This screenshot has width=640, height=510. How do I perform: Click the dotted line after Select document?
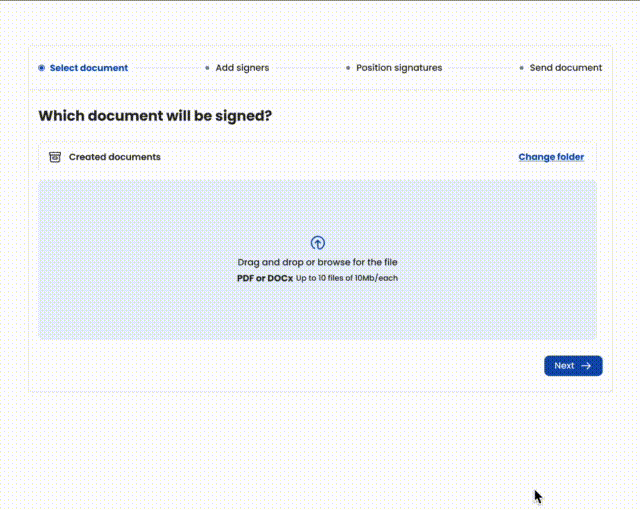click(x=166, y=68)
